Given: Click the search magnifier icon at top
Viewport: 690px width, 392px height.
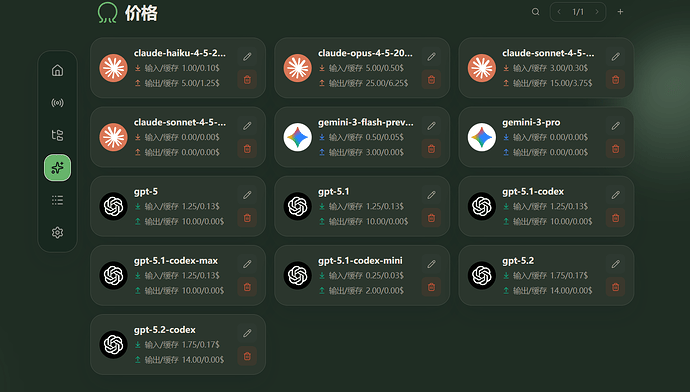Looking at the screenshot, I should (536, 12).
